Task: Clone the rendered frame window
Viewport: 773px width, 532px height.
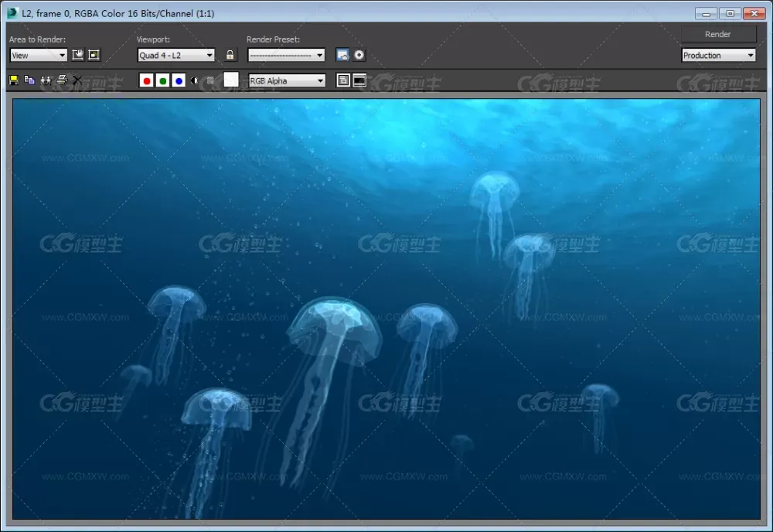Action: click(x=46, y=80)
